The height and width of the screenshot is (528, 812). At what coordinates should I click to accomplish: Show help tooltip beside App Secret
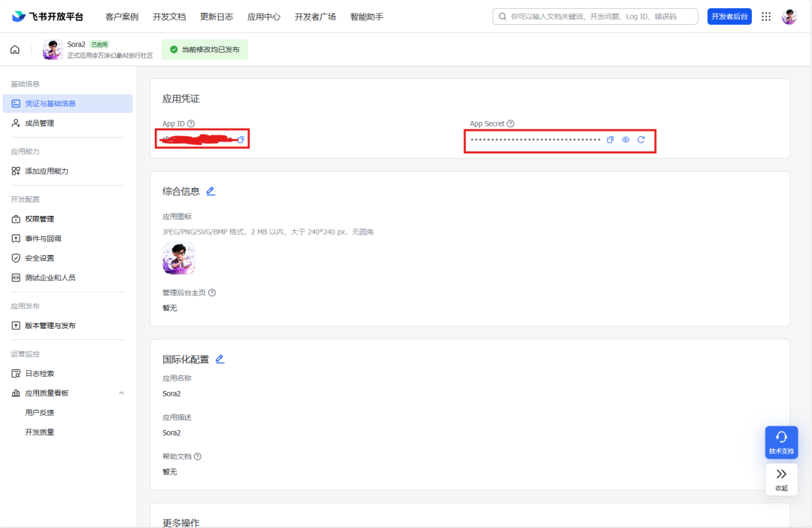click(511, 123)
